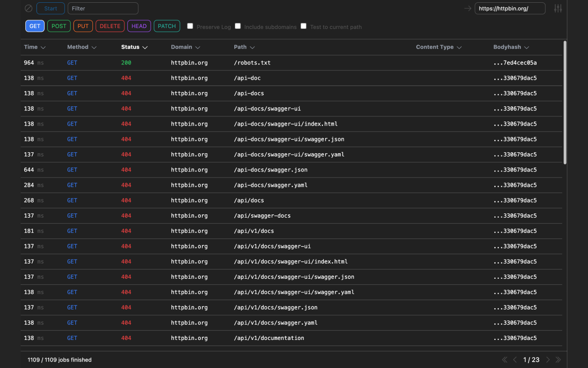
Task: Sort the table by the Content Type column
Action: coord(439,47)
